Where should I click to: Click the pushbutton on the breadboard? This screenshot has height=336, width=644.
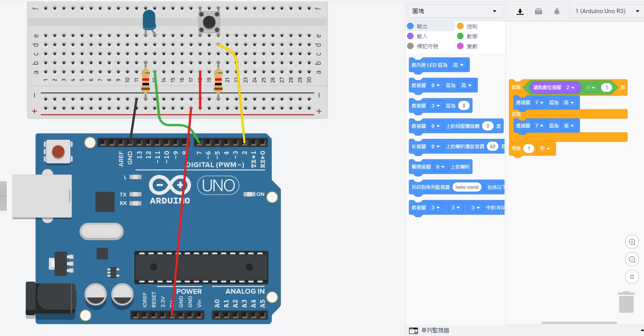click(x=209, y=22)
